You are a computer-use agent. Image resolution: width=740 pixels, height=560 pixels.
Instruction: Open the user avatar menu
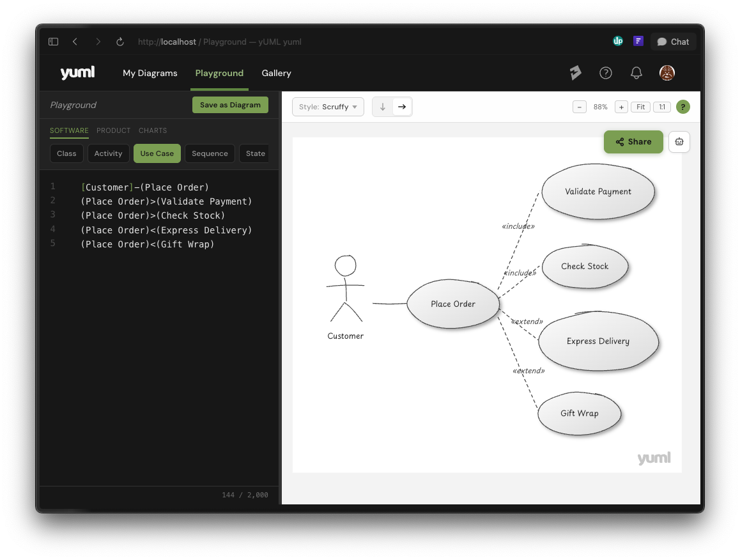(x=667, y=73)
